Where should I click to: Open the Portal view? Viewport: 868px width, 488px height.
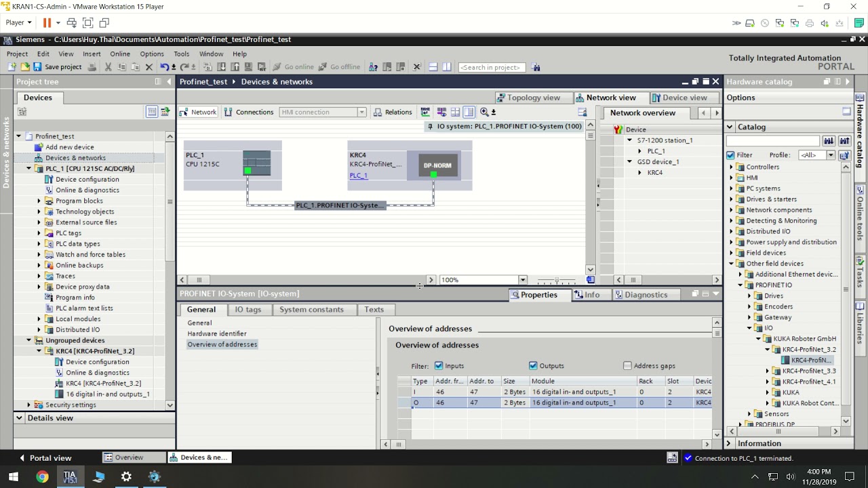pyautogui.click(x=45, y=457)
